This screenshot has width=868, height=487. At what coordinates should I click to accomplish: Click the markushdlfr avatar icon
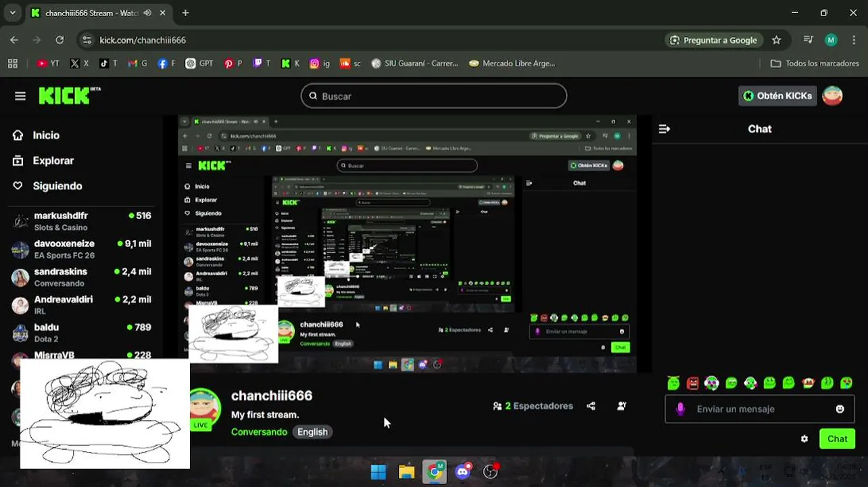click(21, 222)
